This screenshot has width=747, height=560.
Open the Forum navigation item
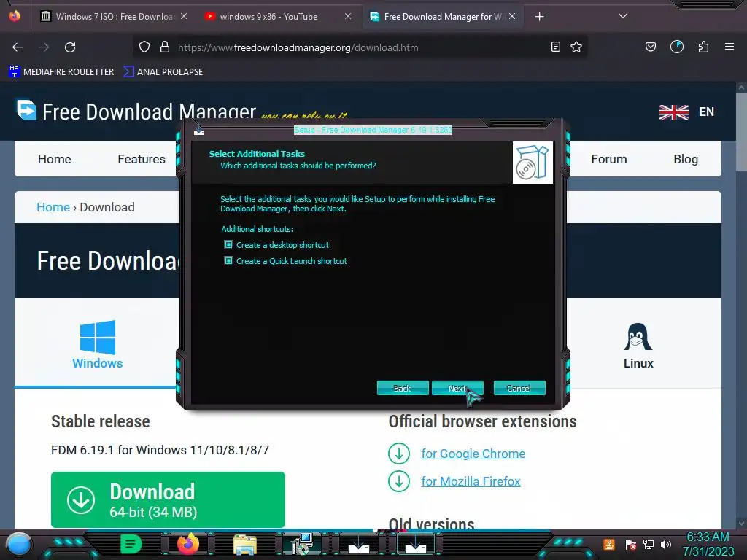point(609,159)
